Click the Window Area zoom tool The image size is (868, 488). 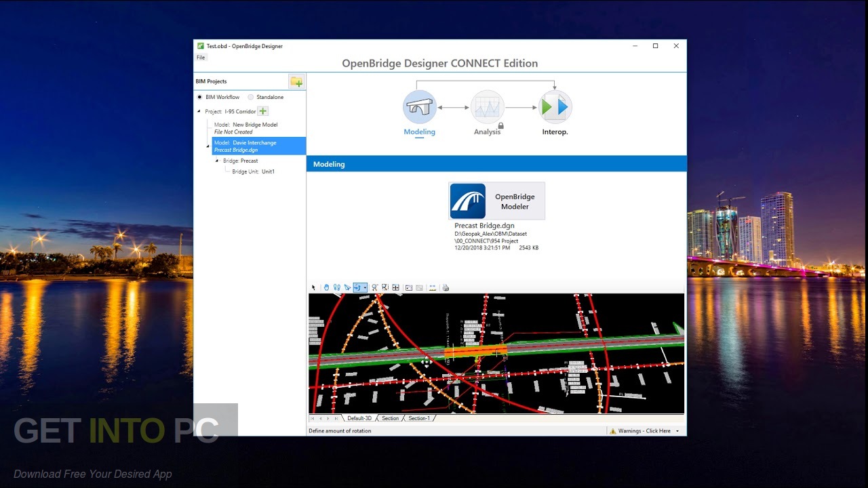tap(385, 287)
